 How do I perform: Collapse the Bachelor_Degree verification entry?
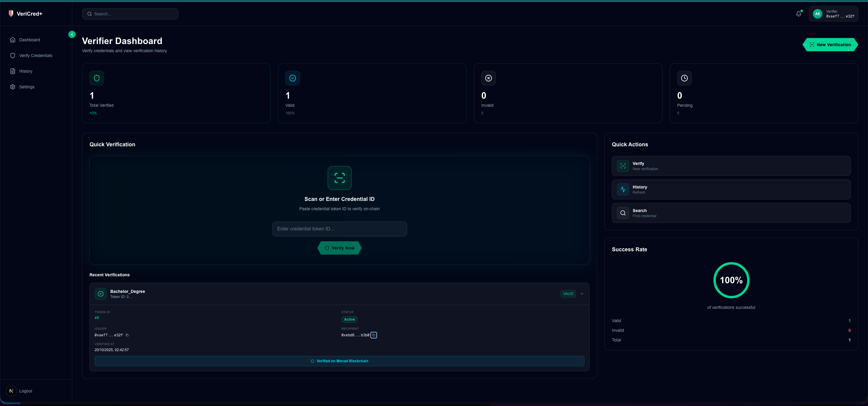[582, 294]
